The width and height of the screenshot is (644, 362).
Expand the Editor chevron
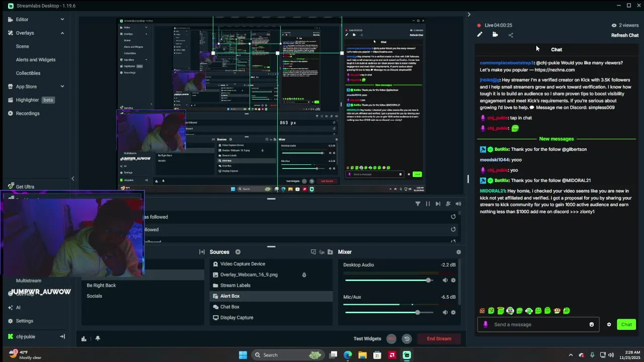62,19
